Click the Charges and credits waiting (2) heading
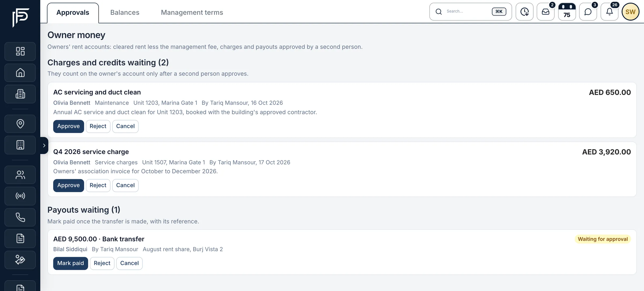 pos(108,63)
